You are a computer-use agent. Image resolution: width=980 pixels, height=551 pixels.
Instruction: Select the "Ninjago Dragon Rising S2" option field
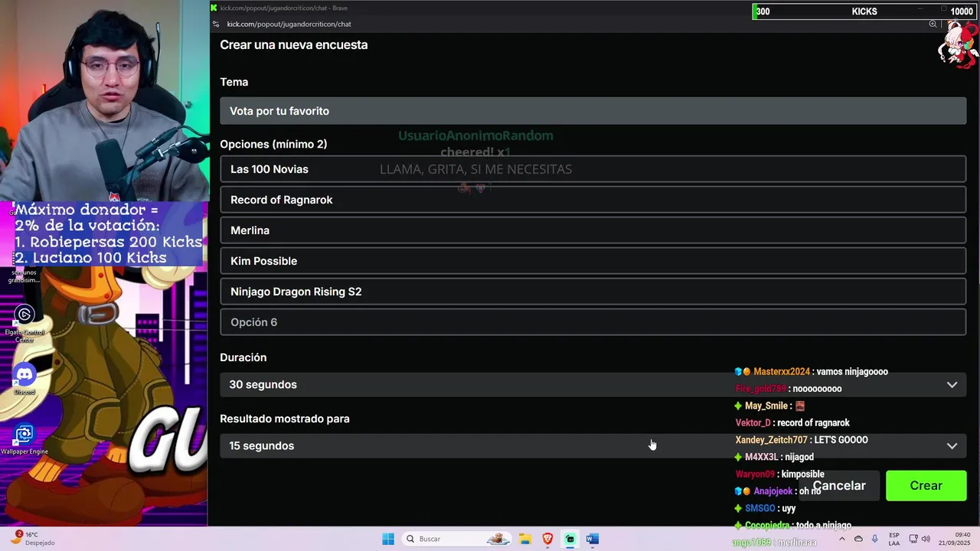point(593,292)
